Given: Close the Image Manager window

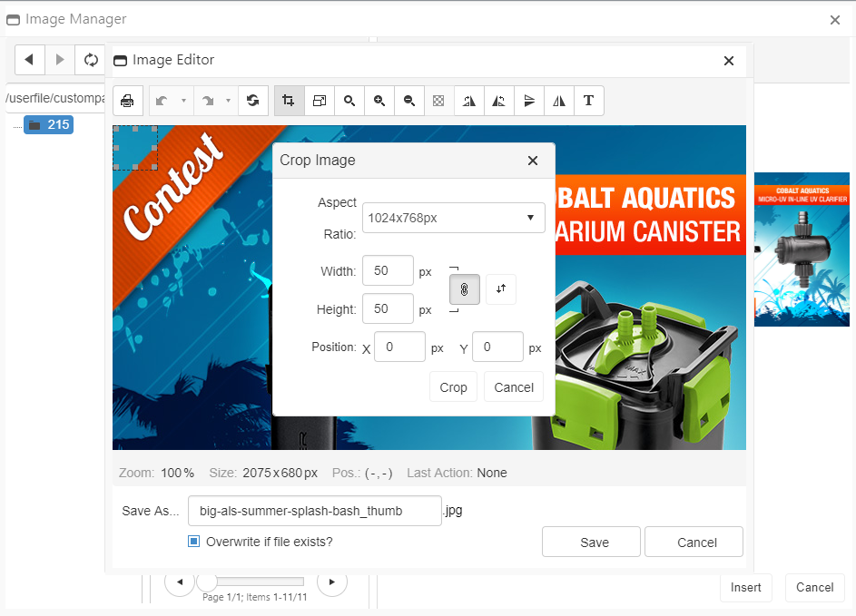Looking at the screenshot, I should (x=835, y=20).
